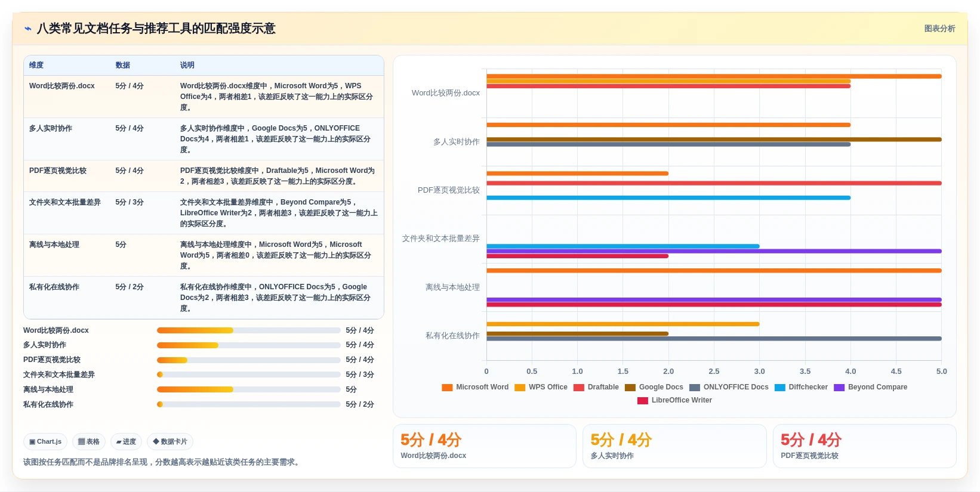Click the 5分 / 2分 value beside the progress bars

[x=360, y=404]
